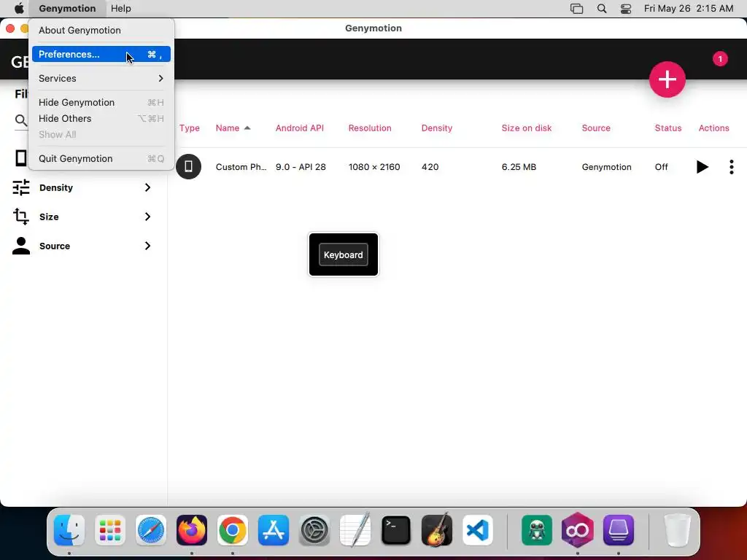Click the Density filter sliders icon
This screenshot has height=560, width=747.
click(x=21, y=187)
